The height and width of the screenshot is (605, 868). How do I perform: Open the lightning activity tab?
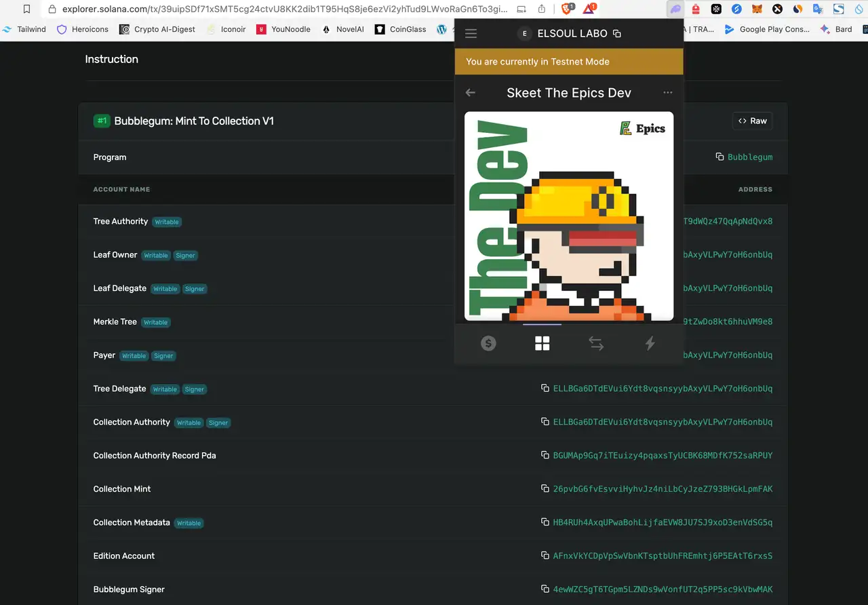(x=650, y=344)
